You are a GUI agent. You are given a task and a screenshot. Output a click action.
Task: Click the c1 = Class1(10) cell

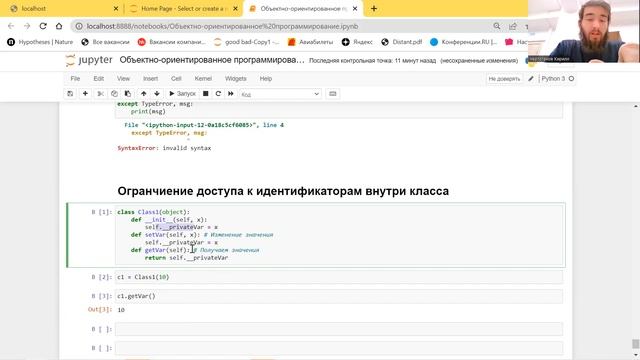pyautogui.click(x=339, y=277)
